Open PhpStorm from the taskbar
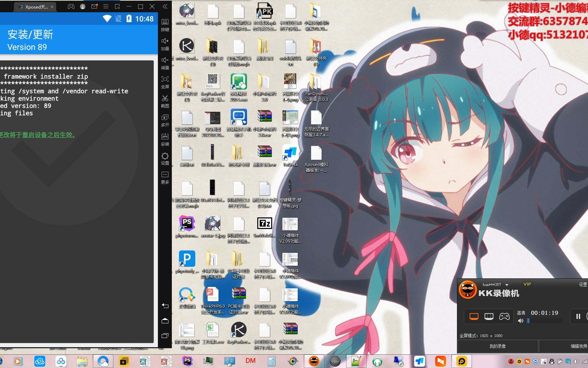 [x=187, y=361]
